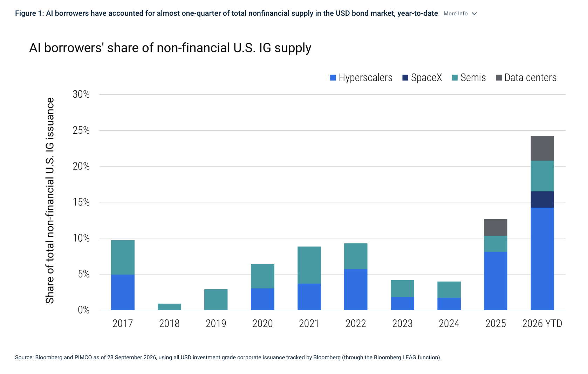This screenshot has height=374, width=588.
Task: Click the 30% y-axis tick label
Action: tap(81, 94)
